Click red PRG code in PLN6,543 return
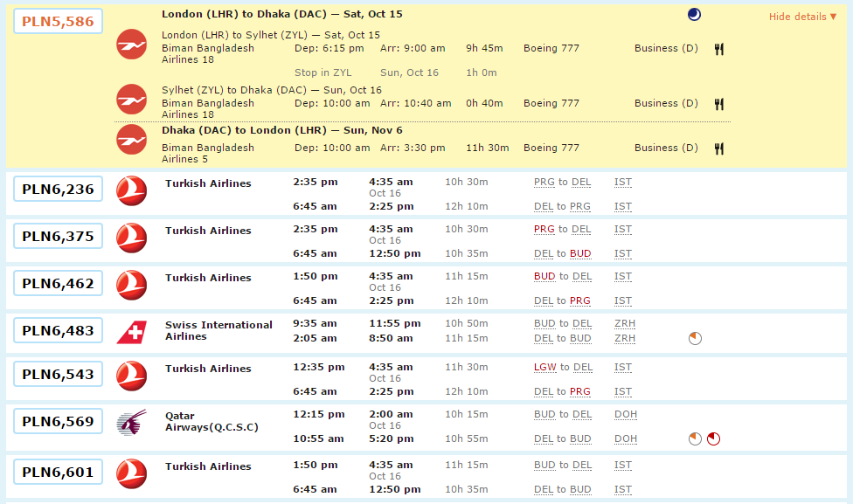This screenshot has height=504, width=853. coord(580,392)
